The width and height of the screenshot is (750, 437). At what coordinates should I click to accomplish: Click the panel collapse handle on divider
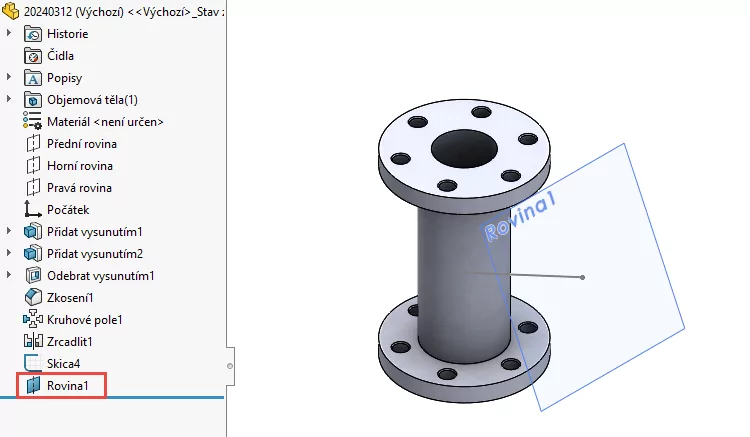click(x=230, y=365)
